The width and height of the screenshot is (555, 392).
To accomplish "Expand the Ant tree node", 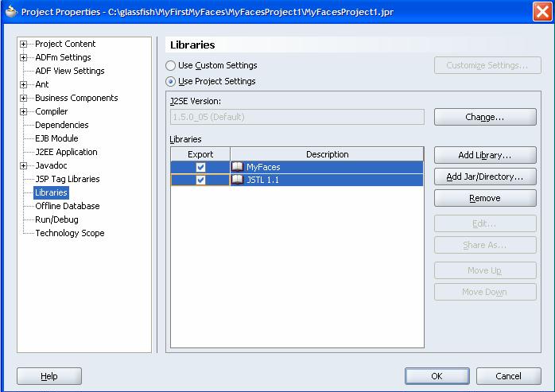I will click(x=23, y=84).
